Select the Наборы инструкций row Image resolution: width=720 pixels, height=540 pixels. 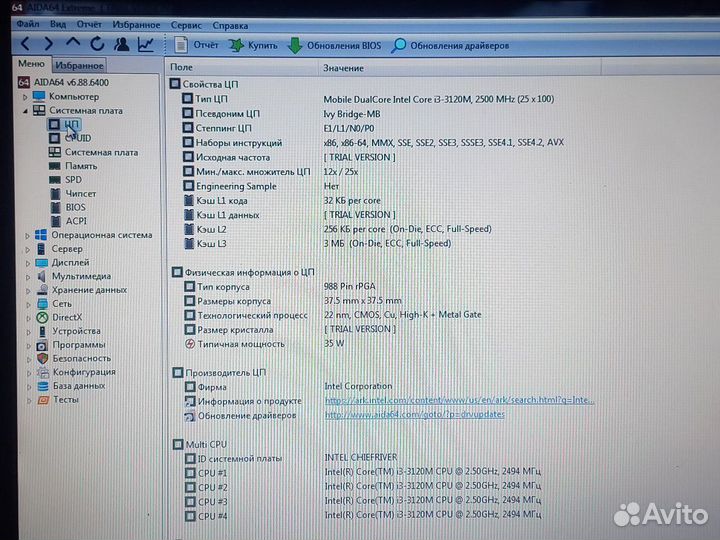tap(373, 142)
